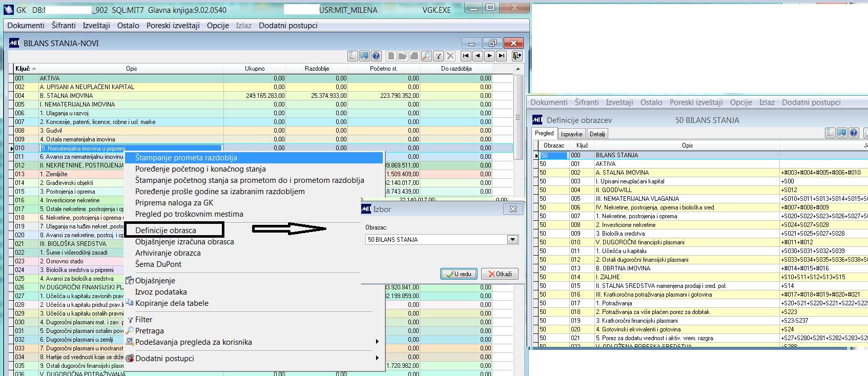
Task: Click the greyed open folder icon
Action: (403, 56)
